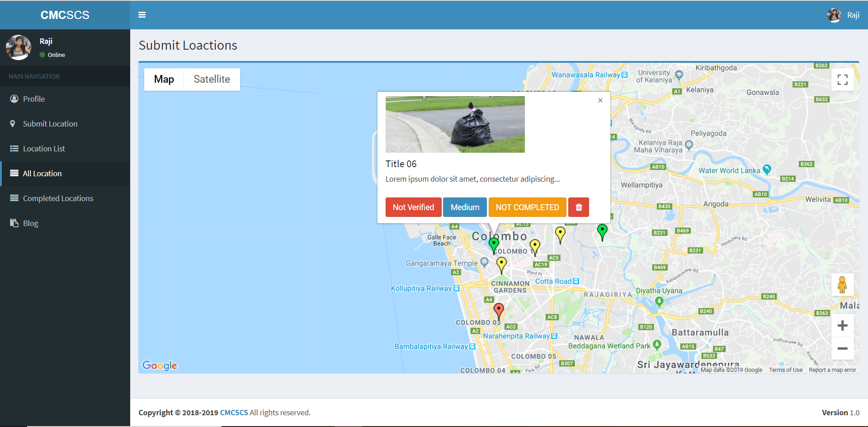868x427 pixels.
Task: Click the Online status label
Action: click(x=57, y=55)
